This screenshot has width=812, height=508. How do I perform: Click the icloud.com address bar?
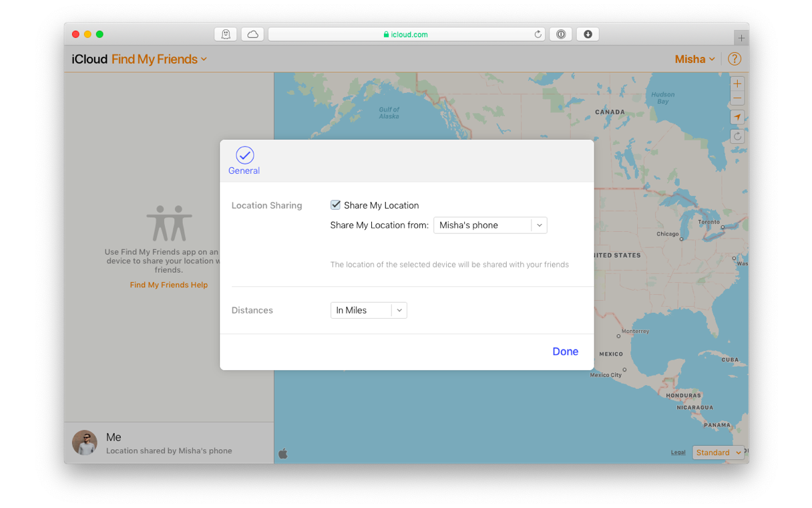point(406,34)
